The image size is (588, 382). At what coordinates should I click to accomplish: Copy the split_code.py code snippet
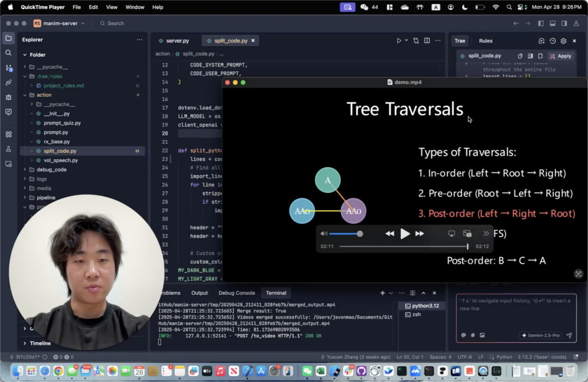520,56
